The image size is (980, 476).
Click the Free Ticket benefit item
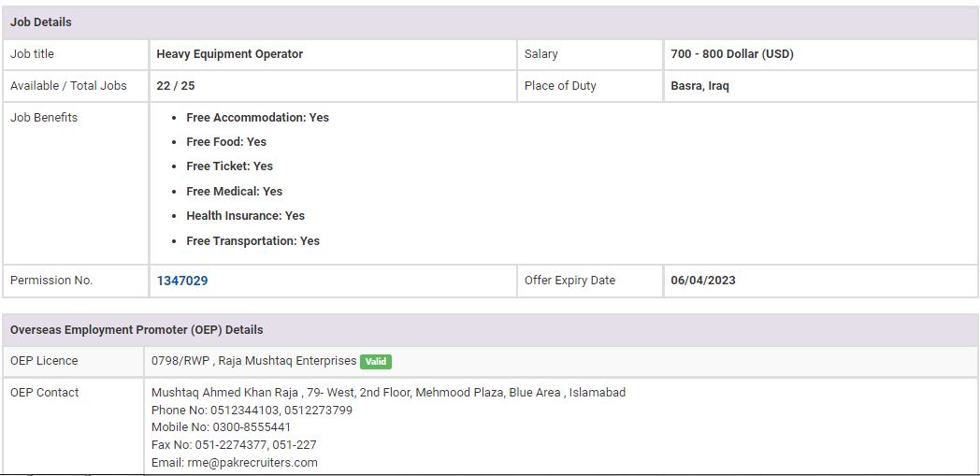click(229, 166)
